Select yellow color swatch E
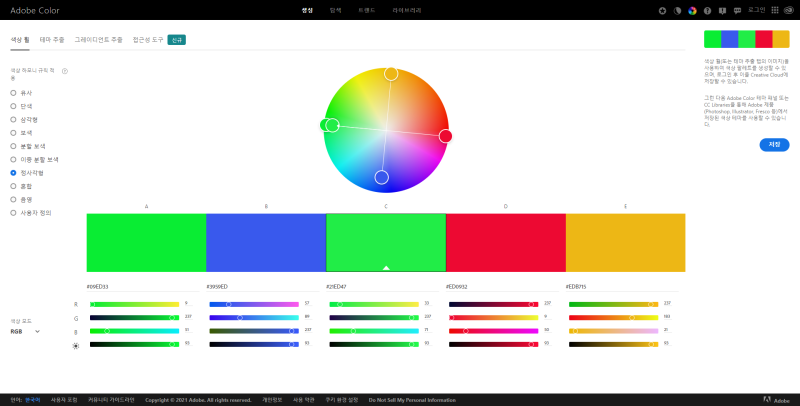 [x=626, y=243]
